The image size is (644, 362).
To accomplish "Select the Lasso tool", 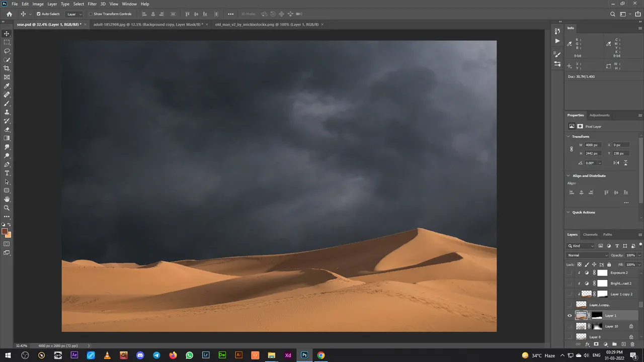I will click(7, 51).
